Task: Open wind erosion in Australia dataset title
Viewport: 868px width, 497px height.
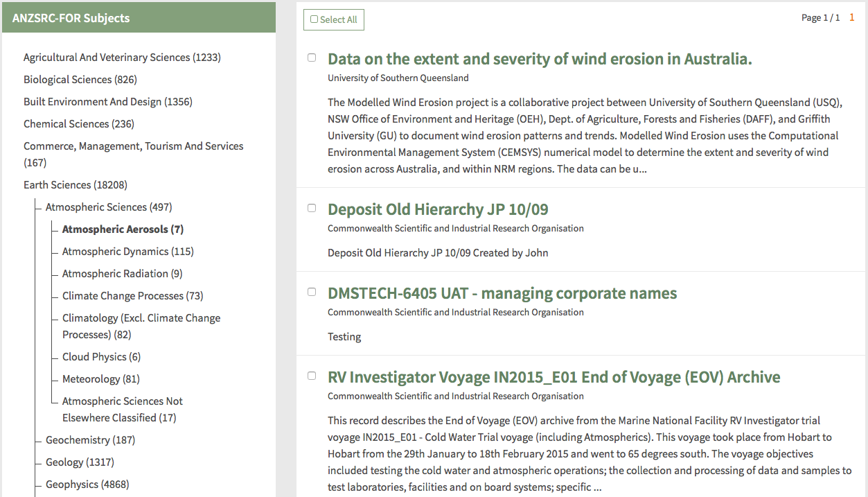Action: coord(539,59)
